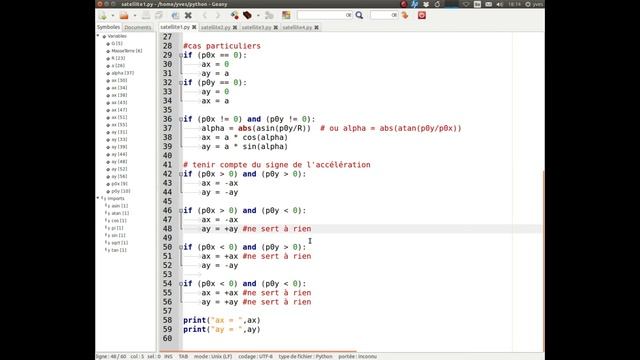Click the Open file folder icon

(x=124, y=16)
